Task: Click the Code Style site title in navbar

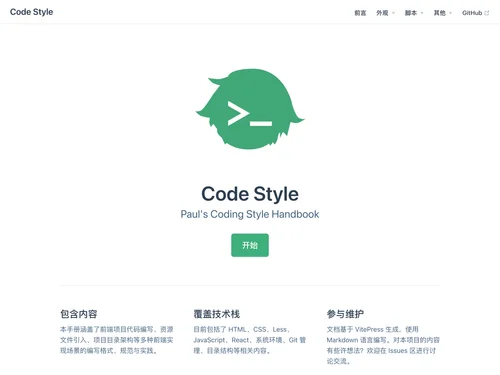Action: coord(31,12)
